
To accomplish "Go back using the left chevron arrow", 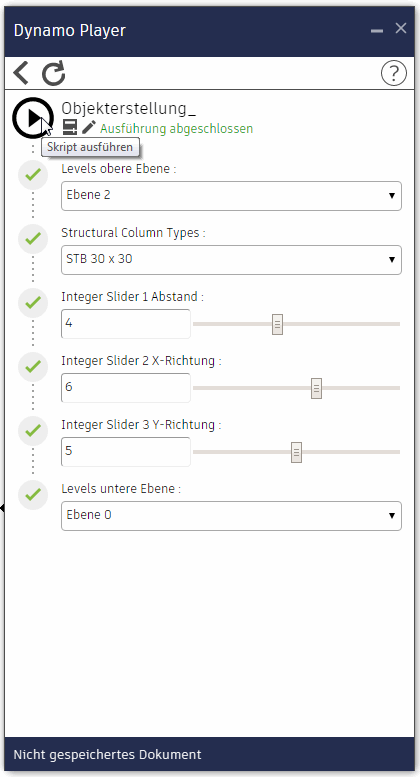I will point(21,73).
